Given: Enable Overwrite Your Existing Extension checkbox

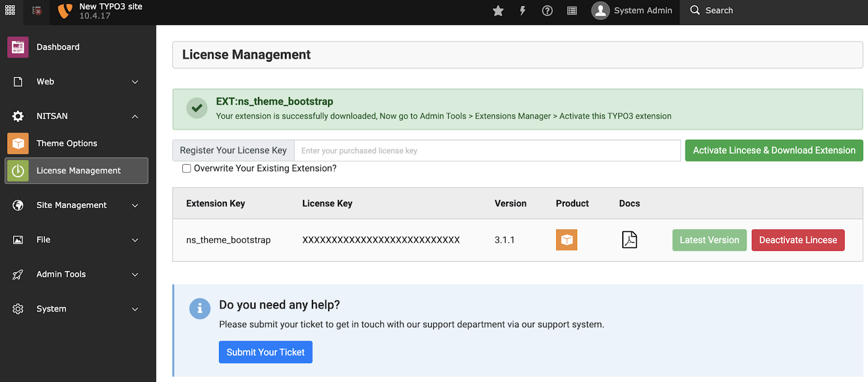Looking at the screenshot, I should (187, 169).
